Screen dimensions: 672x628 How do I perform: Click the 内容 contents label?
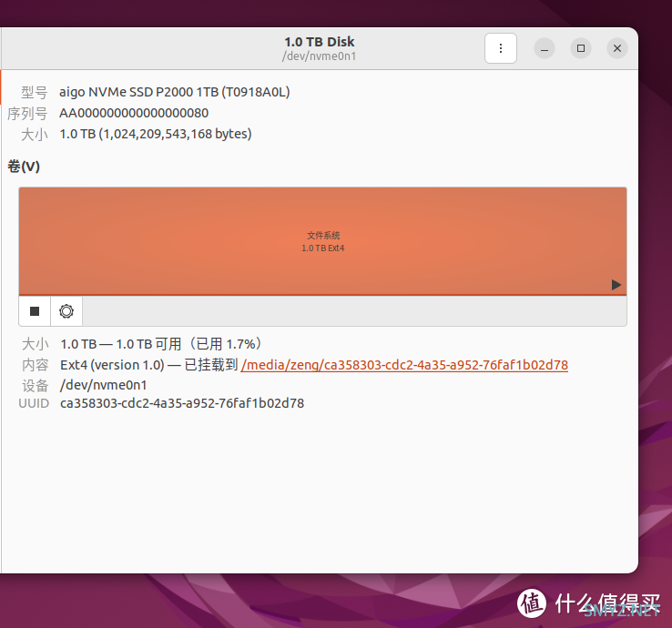(36, 365)
